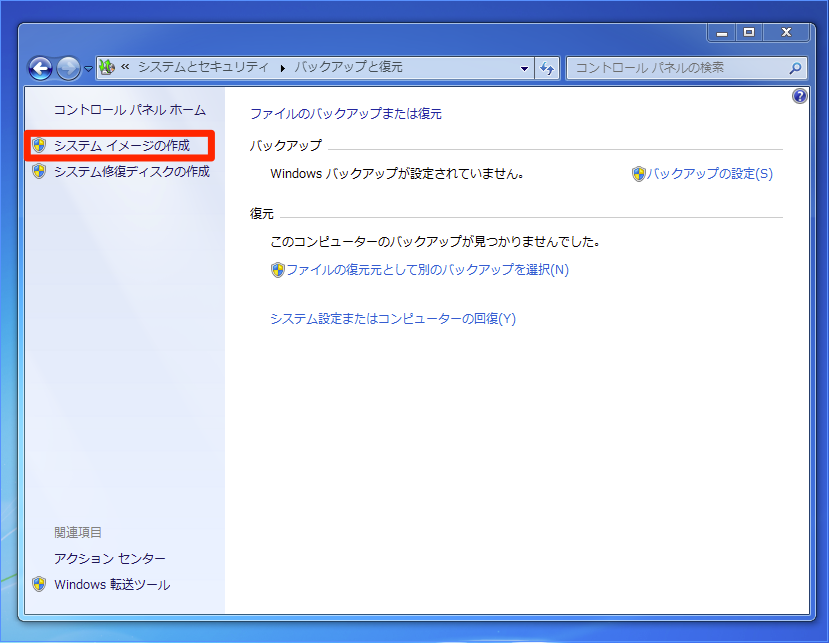Click Windows バックアップが設定されていません text
Image resolution: width=829 pixels, height=643 pixels.
click(397, 173)
